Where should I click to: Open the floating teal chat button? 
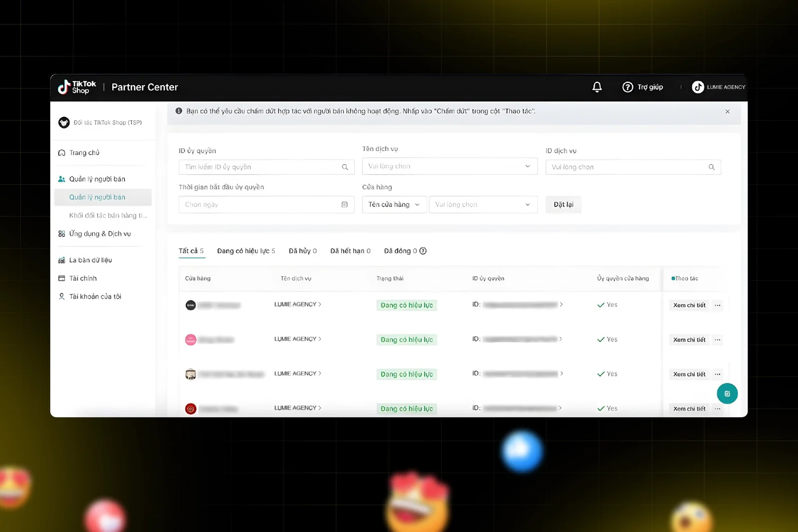[x=727, y=393]
